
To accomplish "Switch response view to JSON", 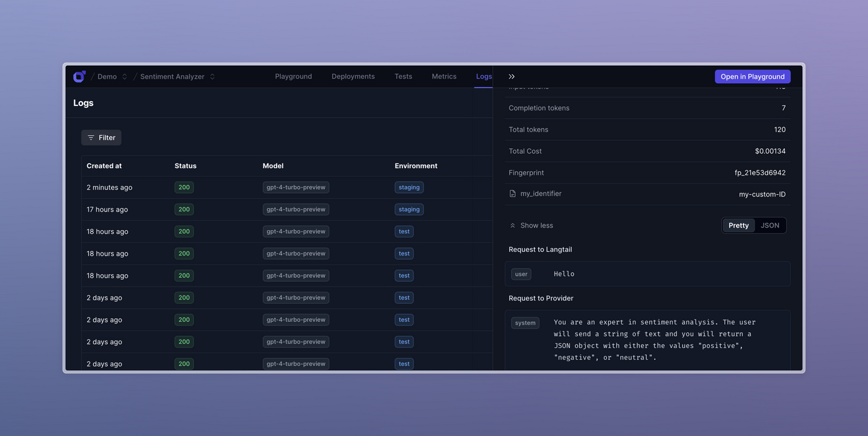I will point(769,225).
